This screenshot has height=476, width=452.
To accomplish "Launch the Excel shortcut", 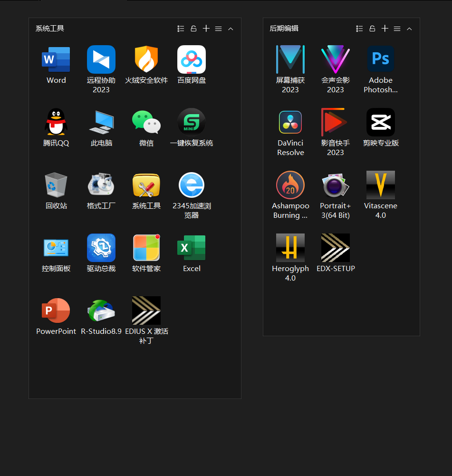I will tap(192, 248).
